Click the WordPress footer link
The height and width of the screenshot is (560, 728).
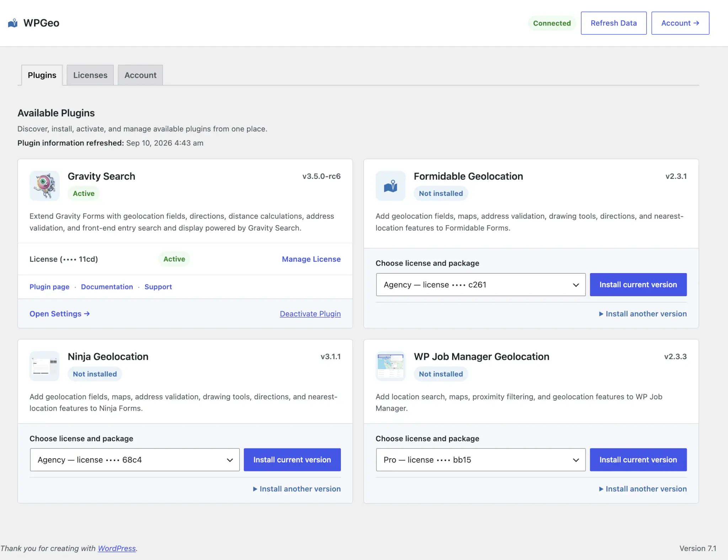[117, 548]
